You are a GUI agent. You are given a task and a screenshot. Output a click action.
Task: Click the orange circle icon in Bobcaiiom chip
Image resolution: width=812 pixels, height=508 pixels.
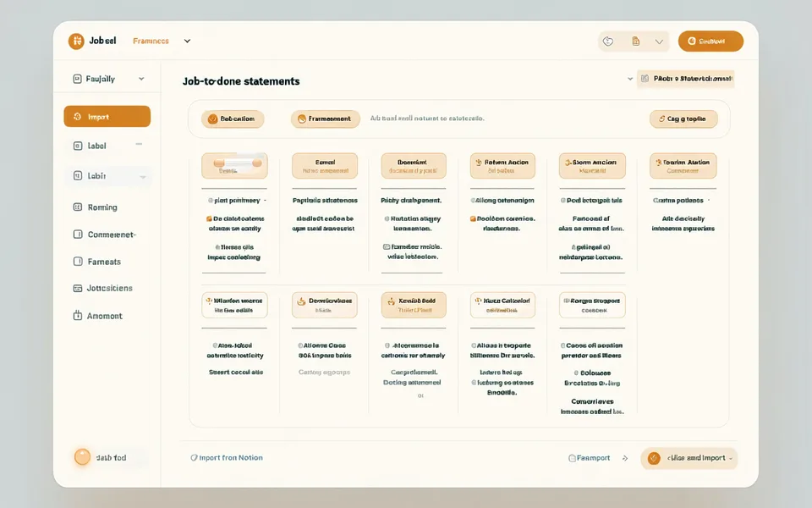212,119
